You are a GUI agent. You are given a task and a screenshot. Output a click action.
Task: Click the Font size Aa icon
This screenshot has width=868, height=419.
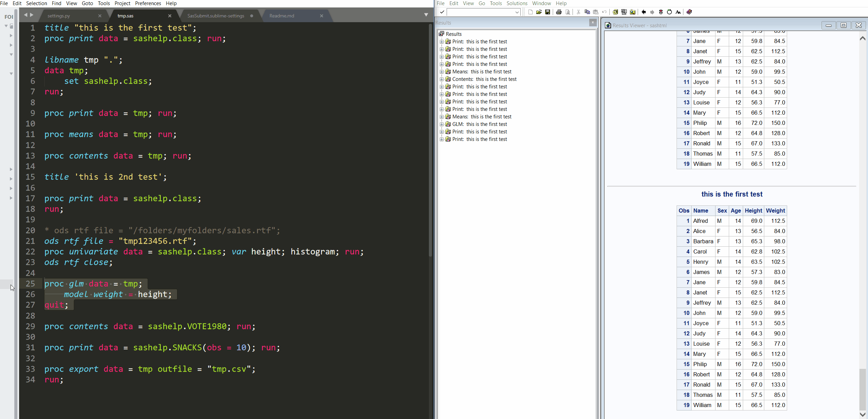click(x=678, y=12)
